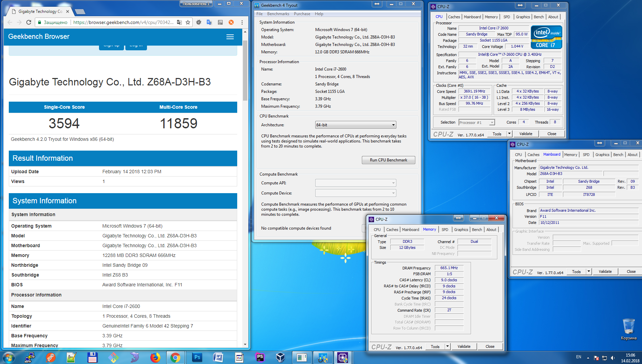Open the Selection Processor #1 dropdown
Screen dimensions: 642x364
[476, 123]
